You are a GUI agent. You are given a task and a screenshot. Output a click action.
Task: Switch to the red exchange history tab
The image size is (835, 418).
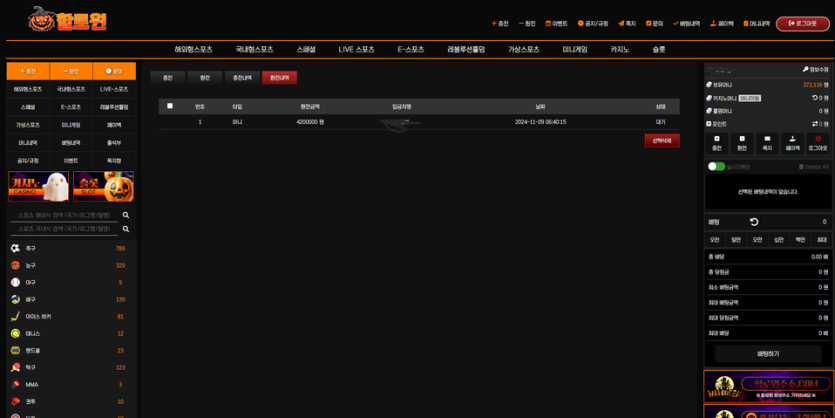[280, 78]
